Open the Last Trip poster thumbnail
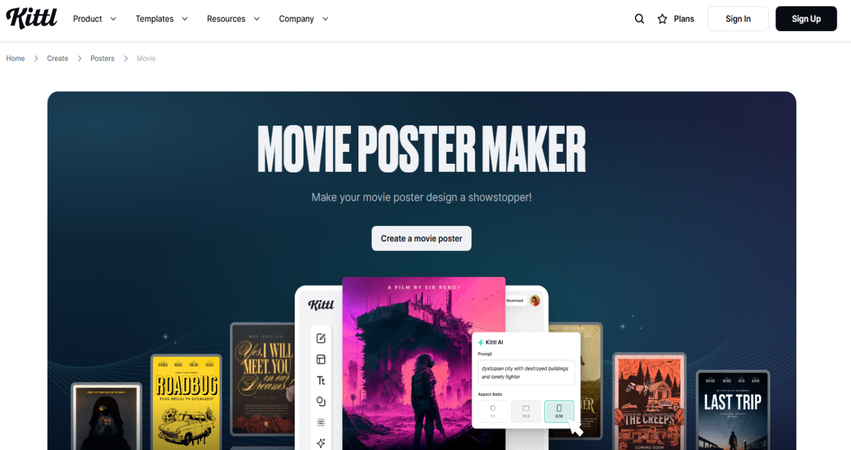Image resolution: width=851 pixels, height=450 pixels. (x=733, y=410)
